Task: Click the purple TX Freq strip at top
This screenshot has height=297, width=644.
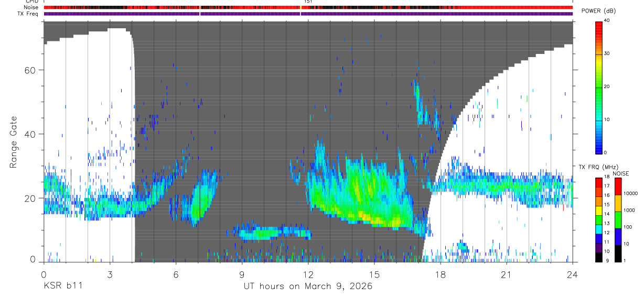Action: [308, 14]
